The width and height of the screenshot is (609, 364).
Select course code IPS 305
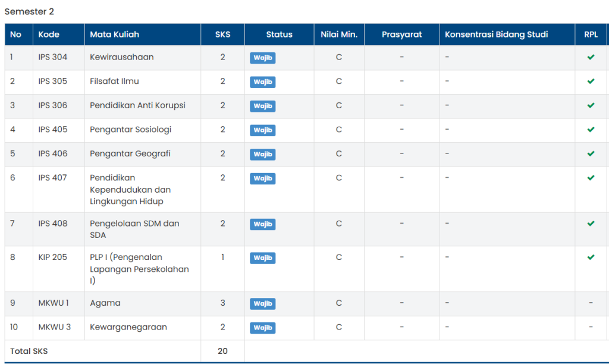point(52,81)
